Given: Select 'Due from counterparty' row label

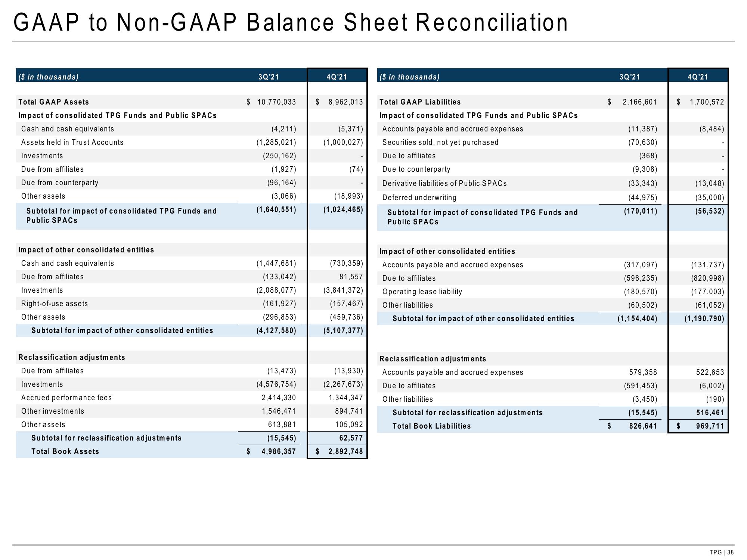Looking at the screenshot, I should (60, 183).
